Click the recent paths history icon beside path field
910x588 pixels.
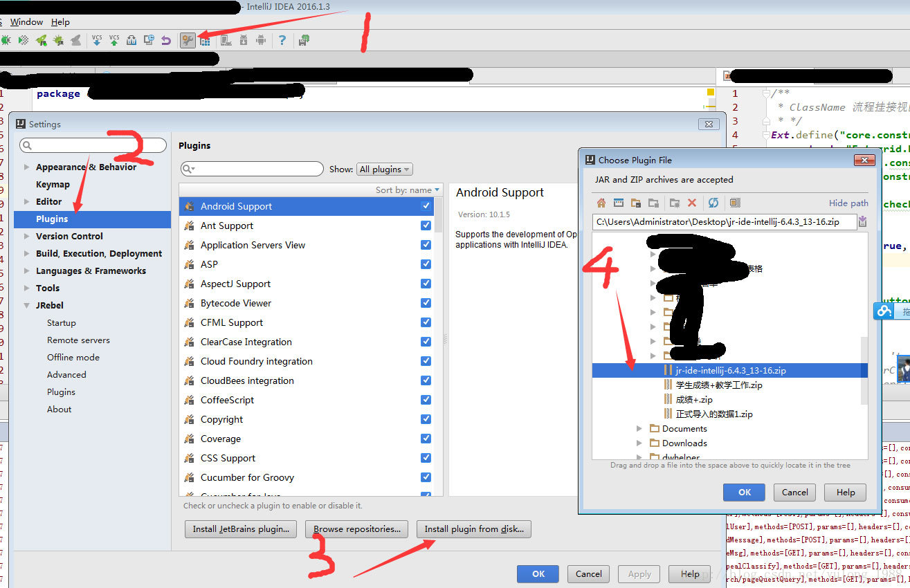[x=862, y=222]
